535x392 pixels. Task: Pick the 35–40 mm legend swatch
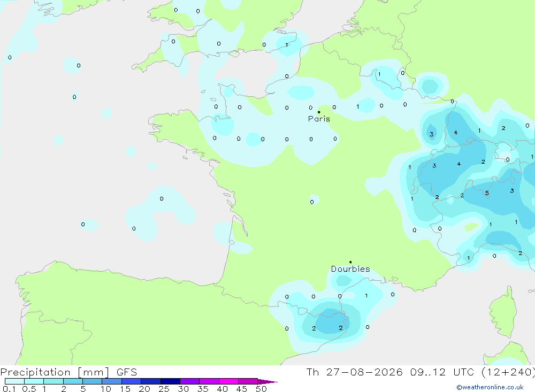209,381
